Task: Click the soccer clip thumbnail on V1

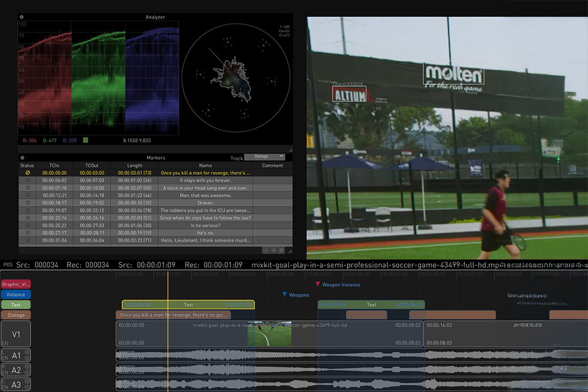Action: pos(269,334)
